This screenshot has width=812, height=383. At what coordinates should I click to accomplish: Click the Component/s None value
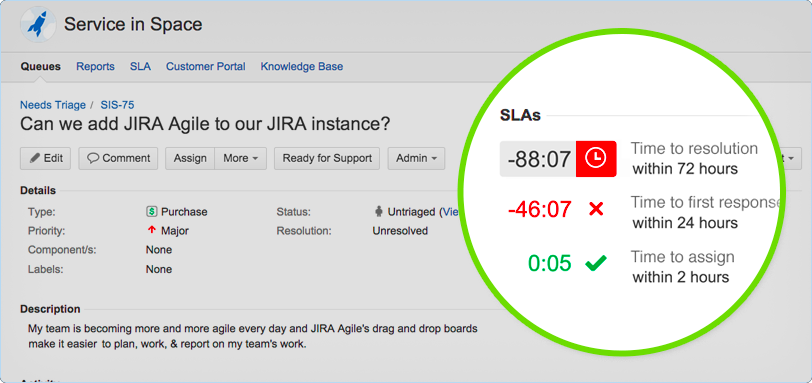tap(159, 250)
